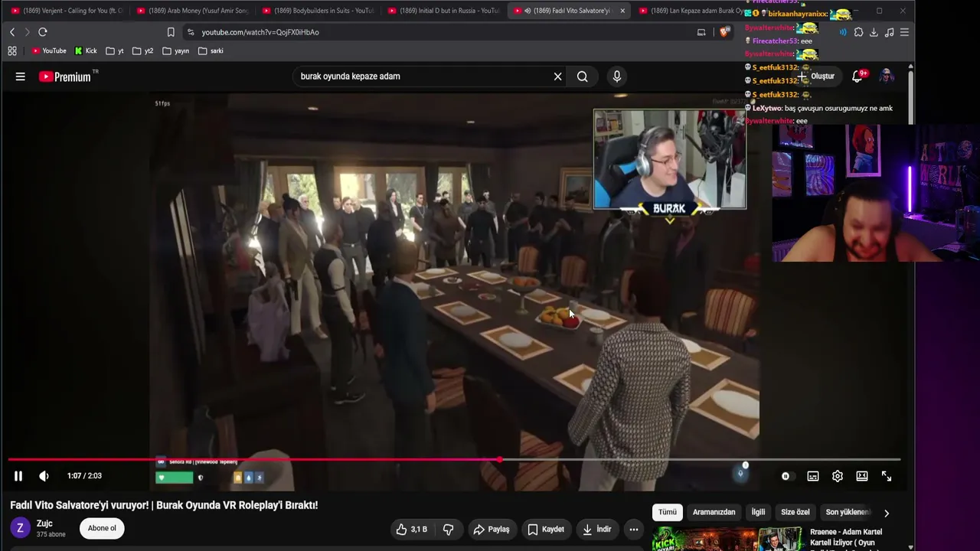Open more actions menu for the video
980x551 pixels.
tap(633, 529)
